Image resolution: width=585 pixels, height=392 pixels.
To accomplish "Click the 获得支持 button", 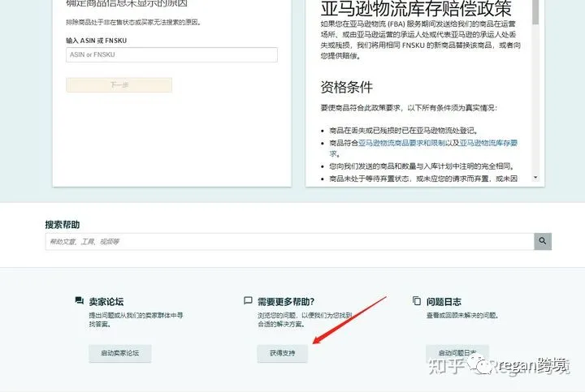I will click(283, 353).
